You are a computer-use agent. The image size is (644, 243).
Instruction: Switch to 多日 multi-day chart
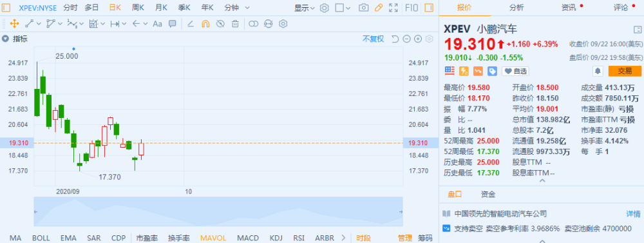(x=91, y=7)
